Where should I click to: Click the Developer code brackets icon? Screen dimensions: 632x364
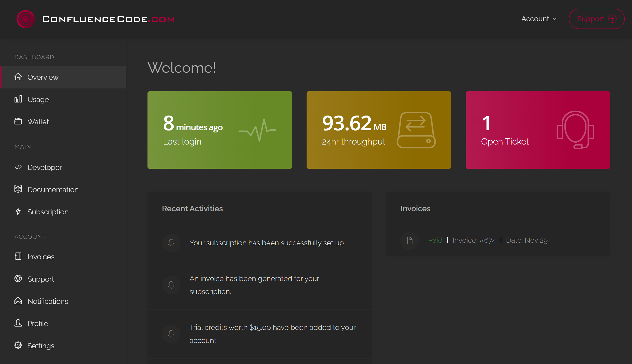(x=18, y=167)
